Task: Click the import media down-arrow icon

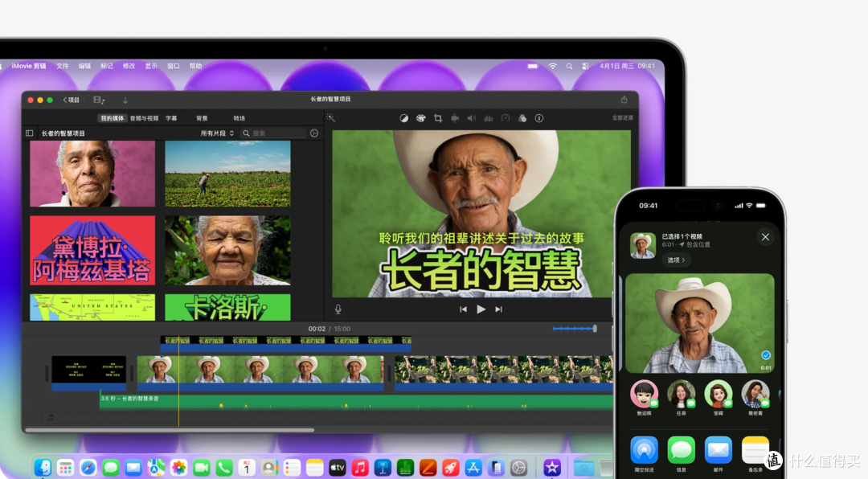Action: click(125, 100)
